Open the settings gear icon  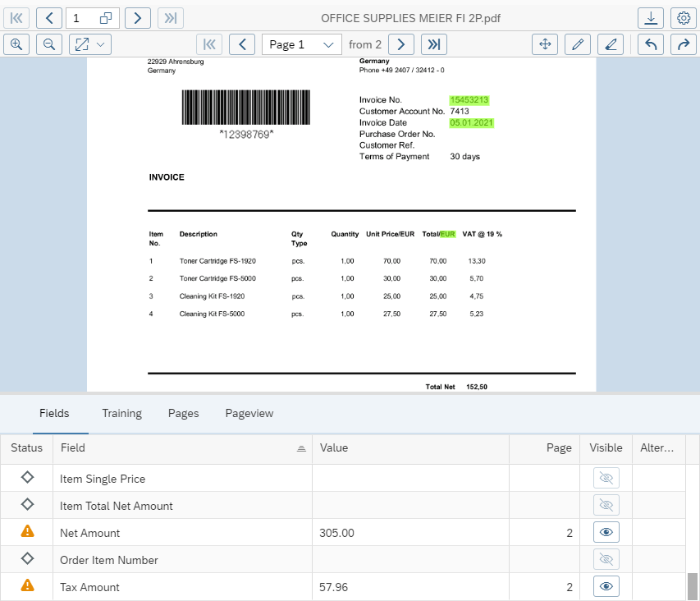(684, 18)
